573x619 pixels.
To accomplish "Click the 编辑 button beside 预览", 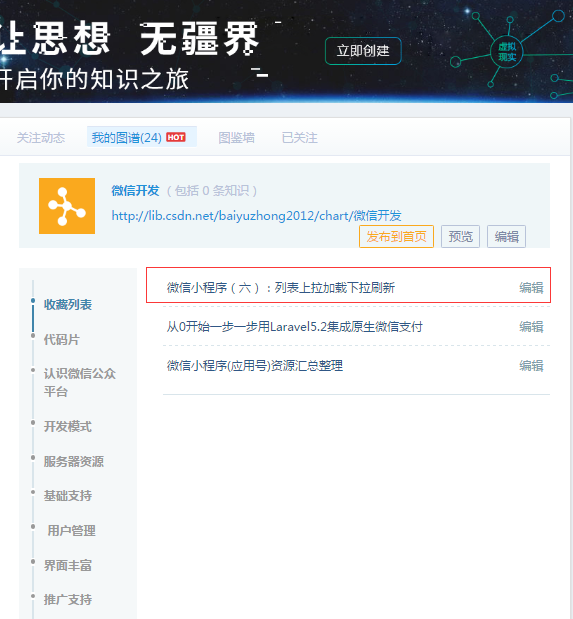I will (506, 236).
